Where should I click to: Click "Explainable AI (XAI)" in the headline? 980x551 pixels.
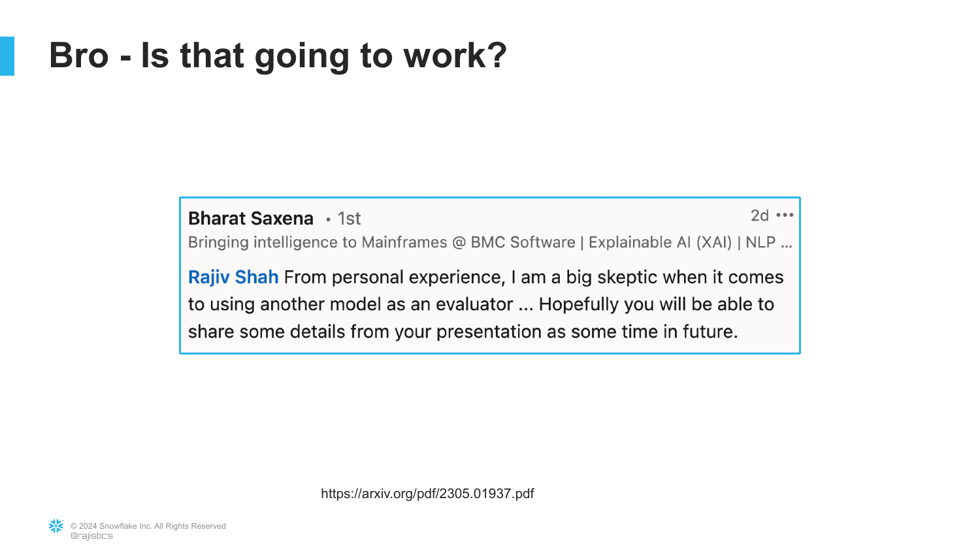click(x=660, y=242)
